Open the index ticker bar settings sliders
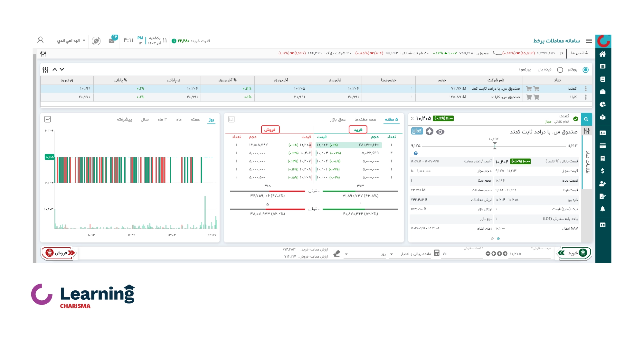Viewport: 644px width, 337px height. pyautogui.click(x=43, y=54)
